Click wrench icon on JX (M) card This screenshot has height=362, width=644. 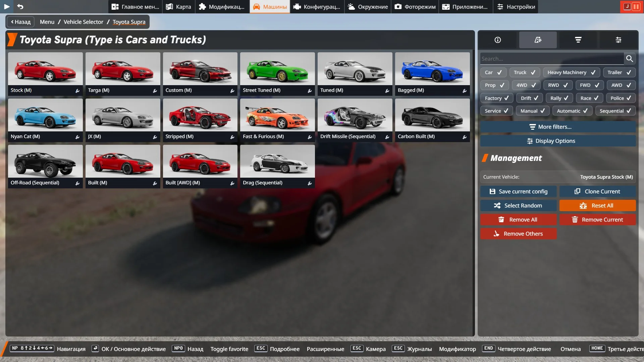point(155,137)
